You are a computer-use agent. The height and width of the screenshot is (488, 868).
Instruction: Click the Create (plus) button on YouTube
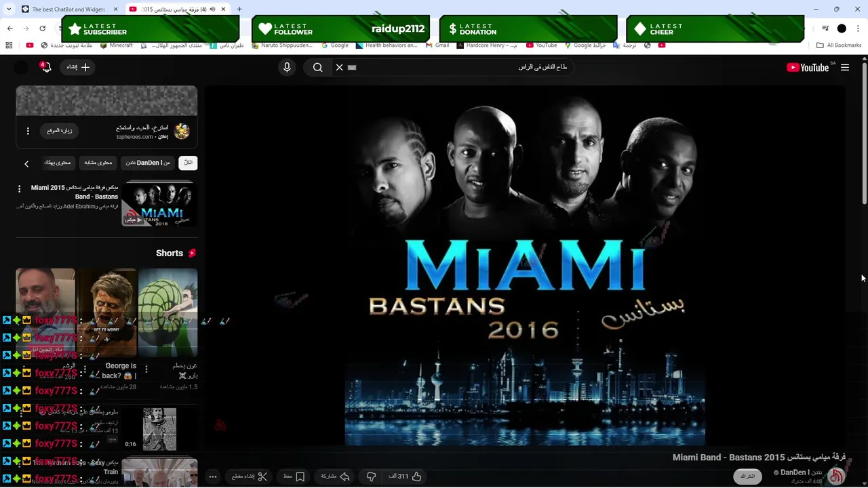(x=78, y=67)
